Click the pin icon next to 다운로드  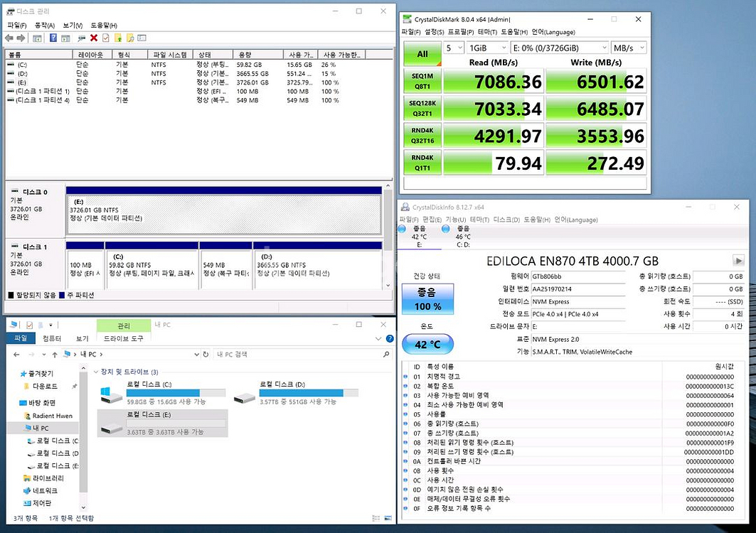(x=74, y=386)
